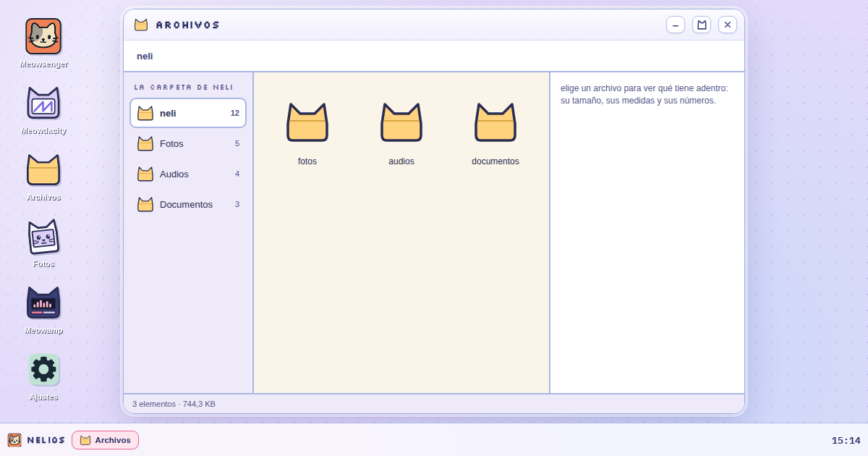Launch Meowdacity from the desktop
The image size is (868, 456).
click(x=43, y=109)
